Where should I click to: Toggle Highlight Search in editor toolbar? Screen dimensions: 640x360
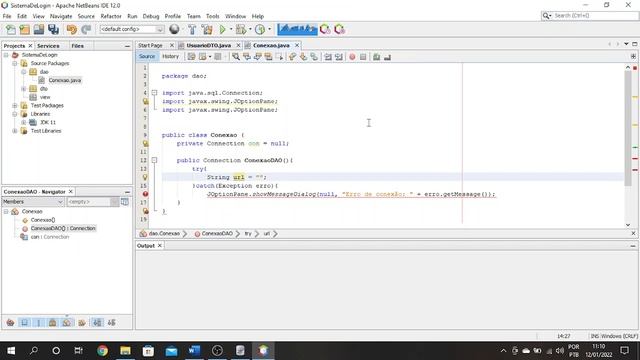click(x=269, y=57)
